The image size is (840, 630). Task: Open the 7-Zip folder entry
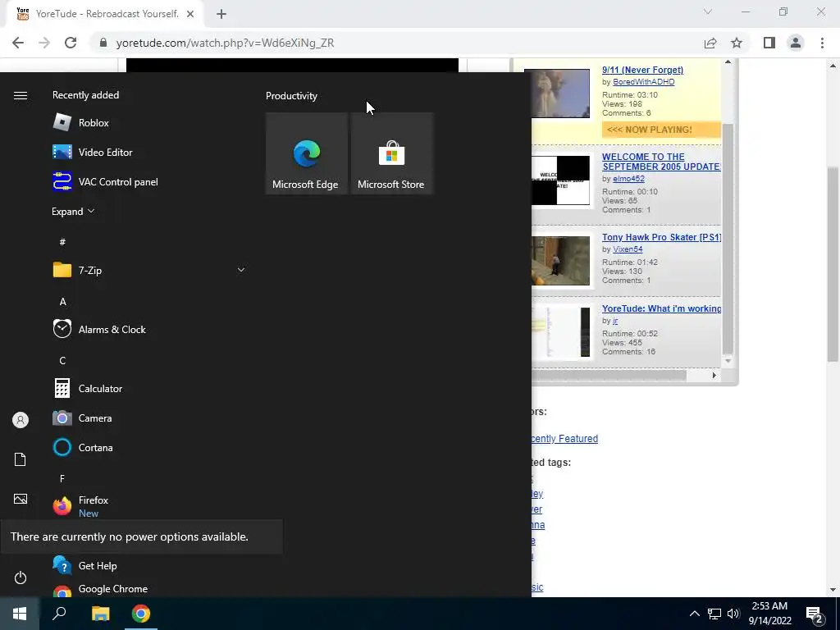148,270
